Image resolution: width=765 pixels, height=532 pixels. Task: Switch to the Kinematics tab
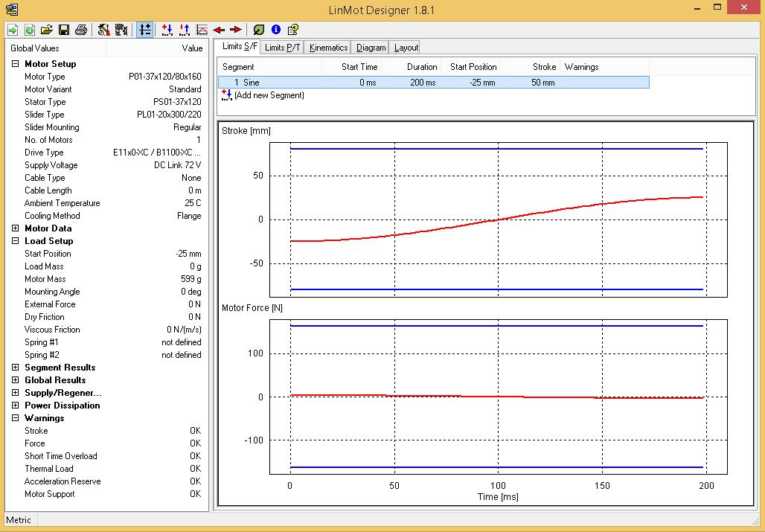click(x=328, y=48)
